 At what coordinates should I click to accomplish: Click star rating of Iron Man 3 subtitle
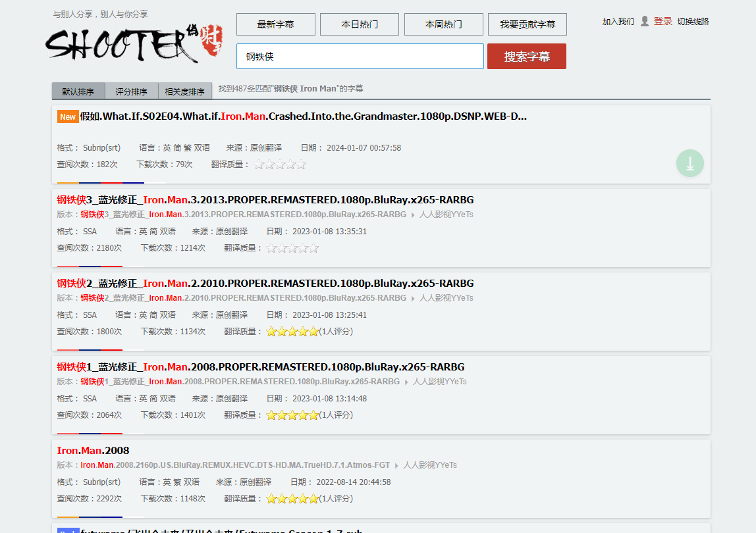click(x=292, y=248)
